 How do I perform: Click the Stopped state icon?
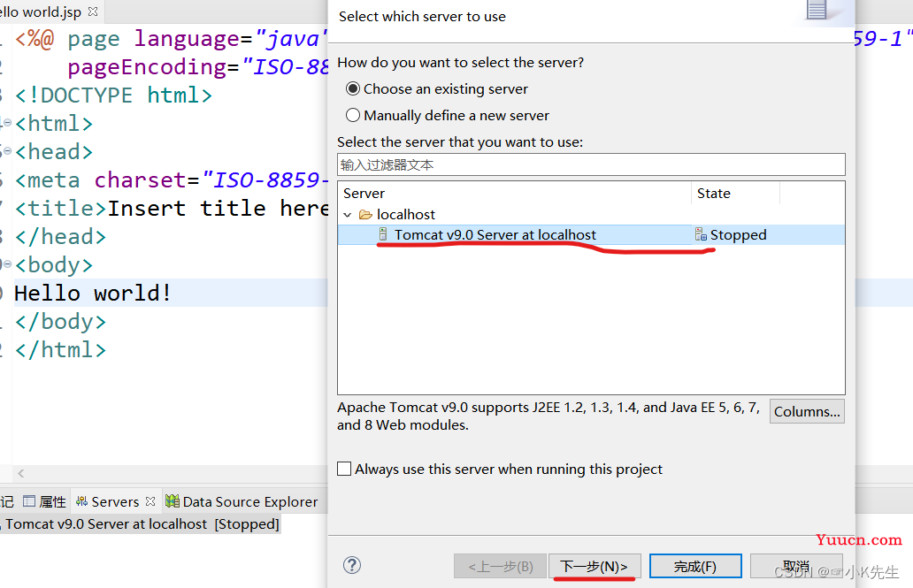[701, 234]
